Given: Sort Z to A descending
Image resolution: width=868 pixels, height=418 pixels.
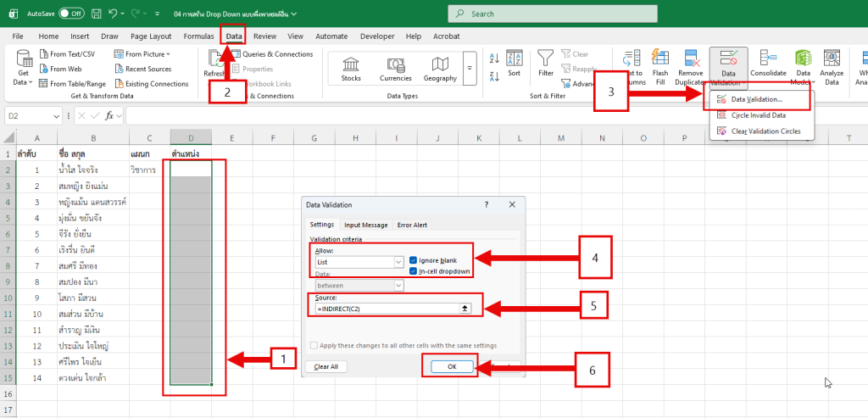Looking at the screenshot, I should (494, 75).
